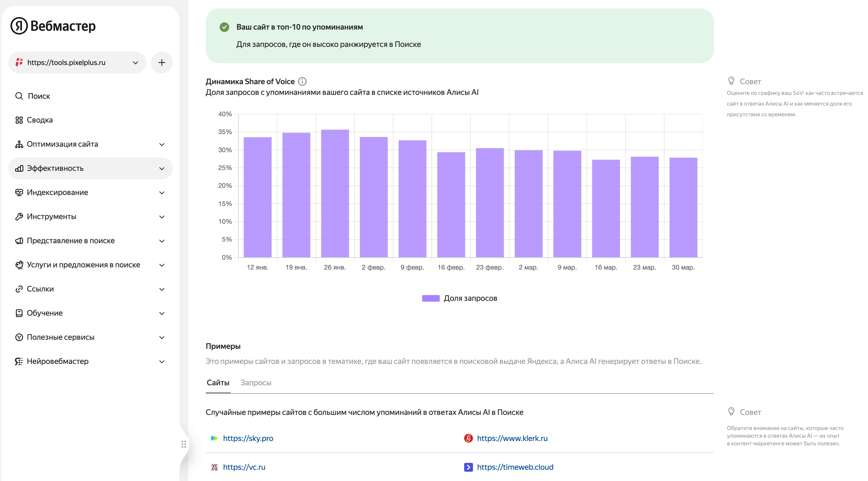868x481 pixels.
Task: Select the Сайты tab
Action: (x=218, y=383)
